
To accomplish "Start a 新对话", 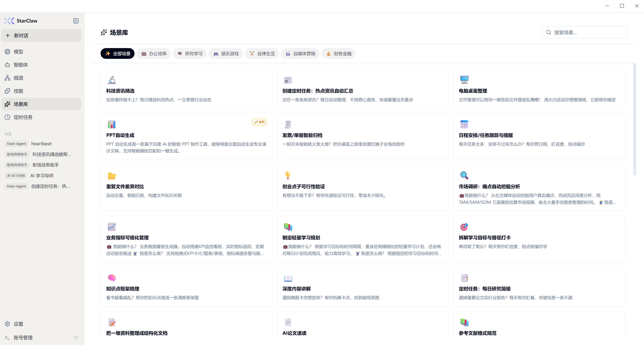I will (x=41, y=35).
